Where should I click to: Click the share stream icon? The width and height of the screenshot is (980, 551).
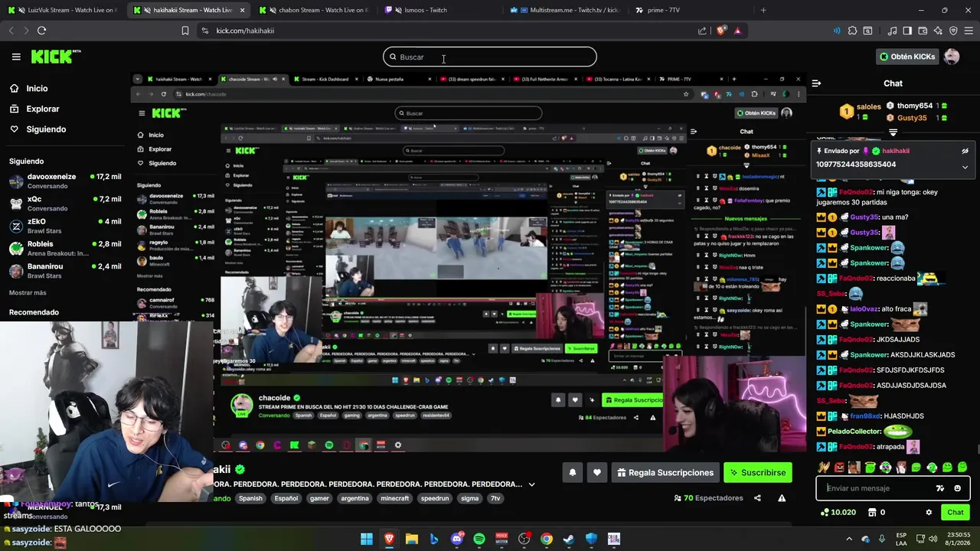tap(757, 498)
